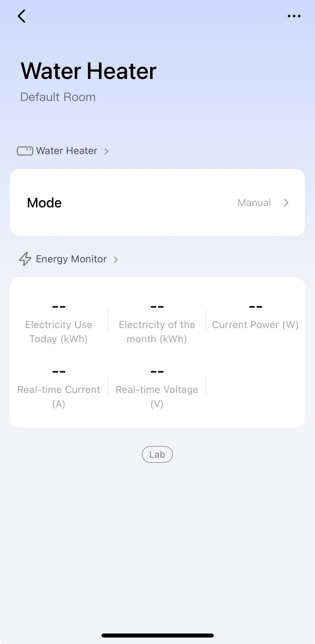Tap the Lab button
The width and height of the screenshot is (315, 644).
[x=157, y=454]
